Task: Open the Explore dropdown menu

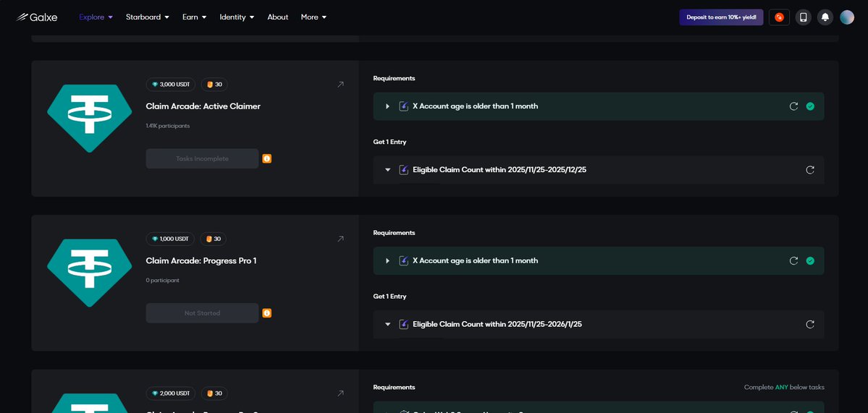Action: tap(96, 17)
